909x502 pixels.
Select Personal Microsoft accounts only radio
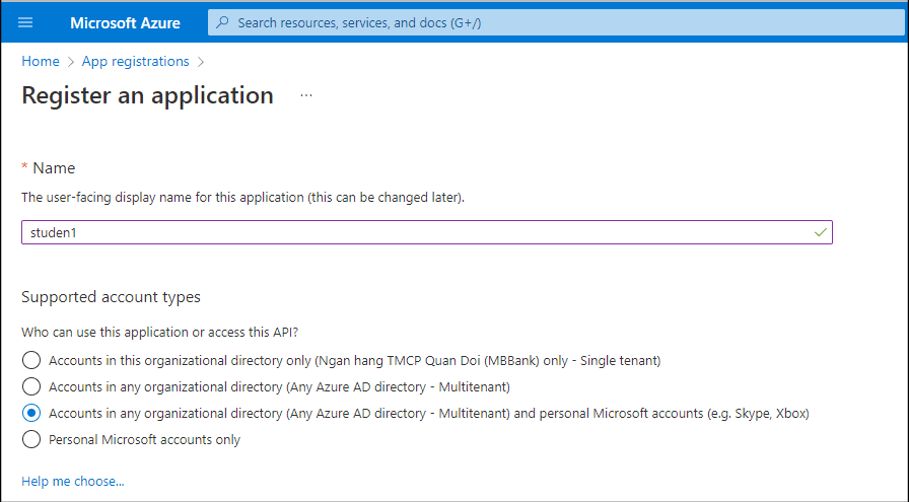[32, 439]
